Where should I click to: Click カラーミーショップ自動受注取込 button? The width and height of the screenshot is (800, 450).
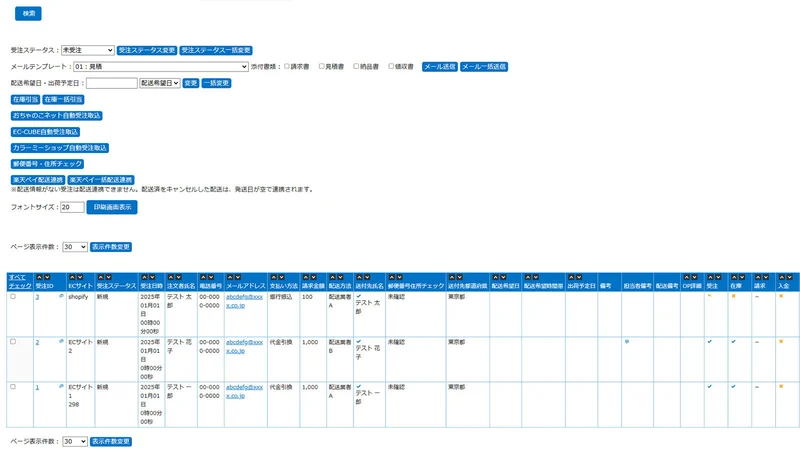60,147
